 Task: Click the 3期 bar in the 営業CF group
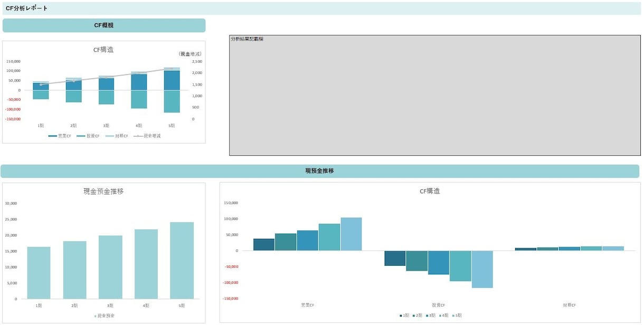point(308,240)
